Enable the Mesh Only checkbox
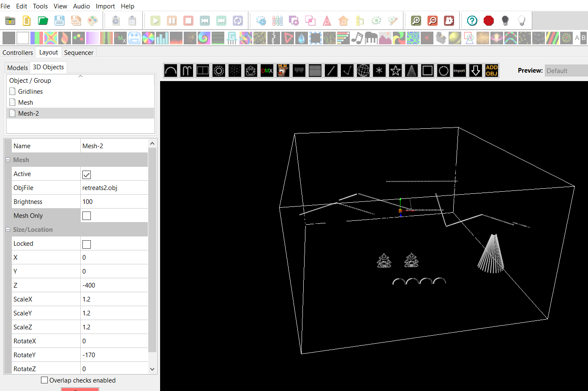The width and height of the screenshot is (588, 391). 87,216
